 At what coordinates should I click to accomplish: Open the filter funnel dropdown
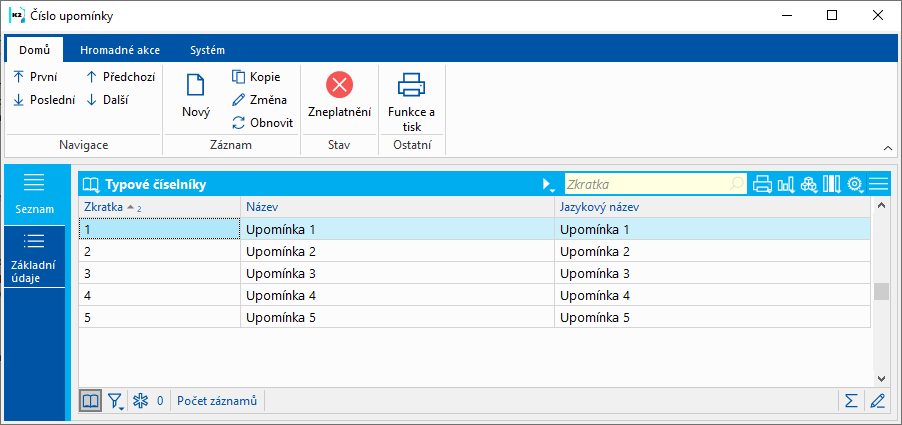[115, 401]
